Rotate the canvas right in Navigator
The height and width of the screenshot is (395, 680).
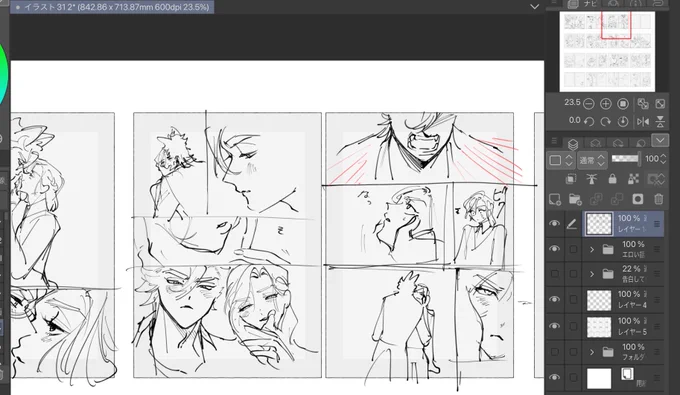tap(605, 122)
